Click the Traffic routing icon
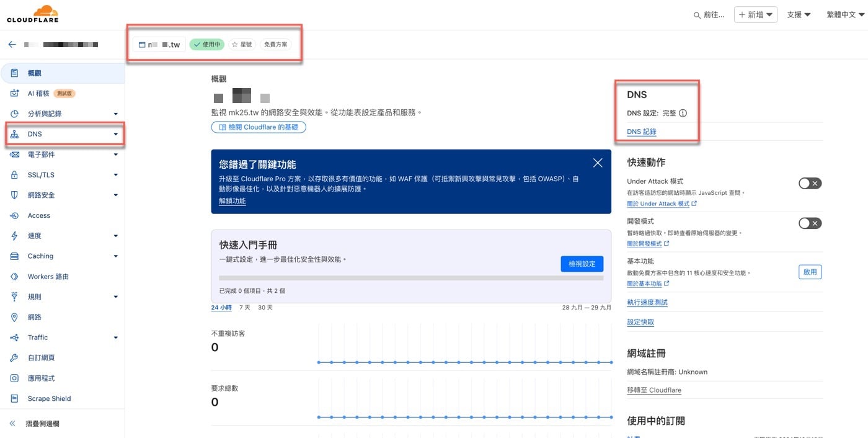Viewport: 868px width, 438px height. pyautogui.click(x=15, y=337)
